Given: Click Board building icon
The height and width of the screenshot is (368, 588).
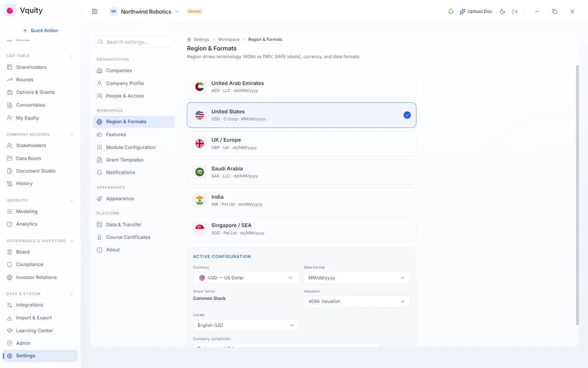Looking at the screenshot, I should 10,252.
